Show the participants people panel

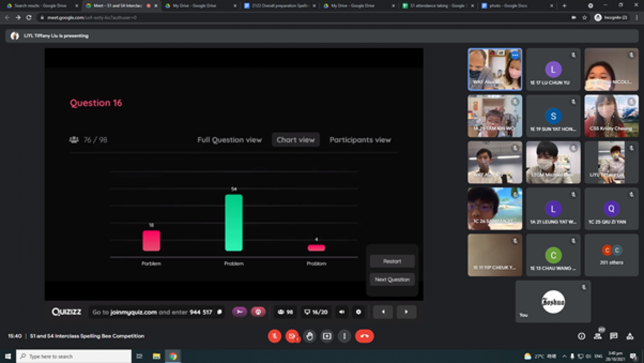(x=598, y=336)
